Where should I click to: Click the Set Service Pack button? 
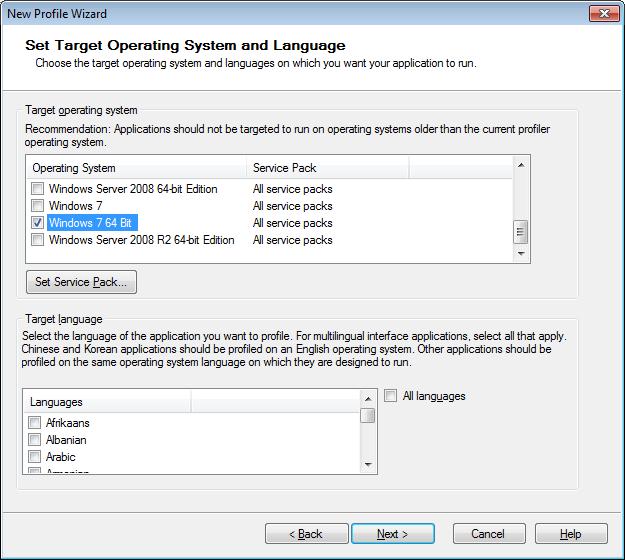(x=81, y=282)
